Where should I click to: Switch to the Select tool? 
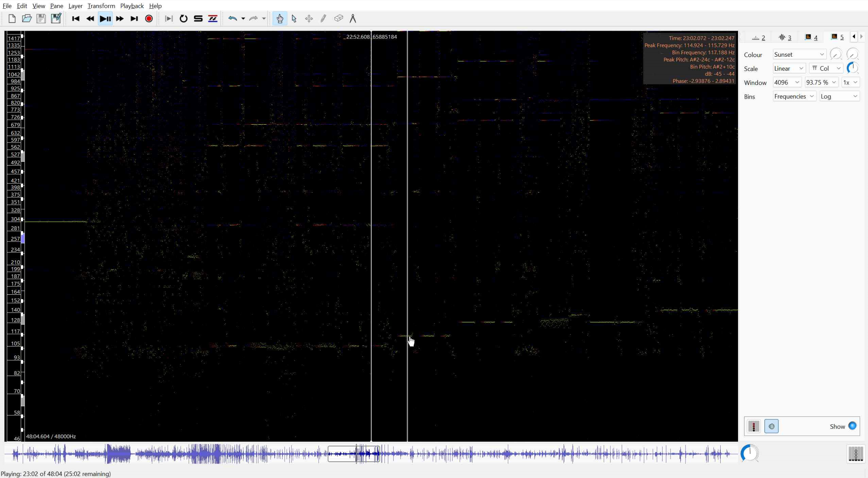click(x=293, y=18)
